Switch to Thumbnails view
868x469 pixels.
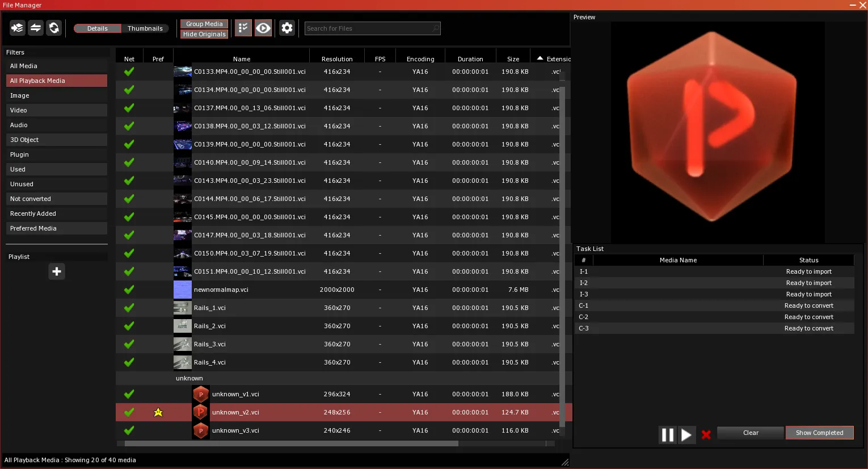coord(145,28)
